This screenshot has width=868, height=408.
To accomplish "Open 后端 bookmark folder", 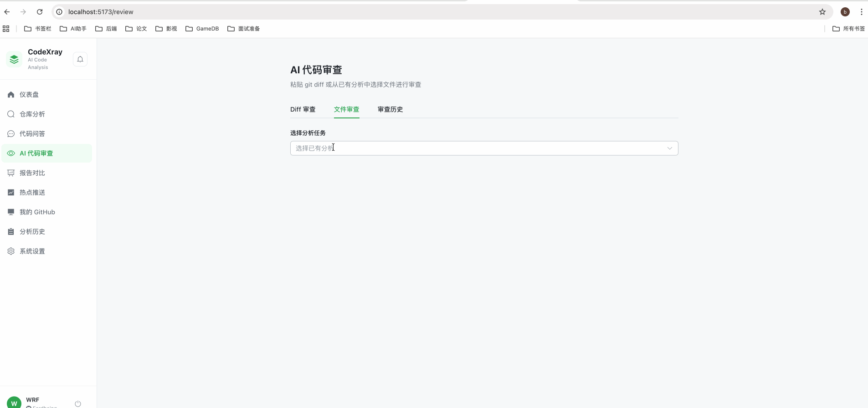I will [106, 29].
